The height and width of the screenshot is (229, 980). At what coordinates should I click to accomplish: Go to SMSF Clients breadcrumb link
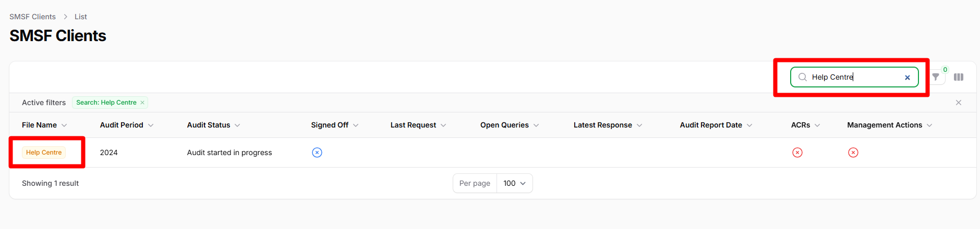[32, 17]
